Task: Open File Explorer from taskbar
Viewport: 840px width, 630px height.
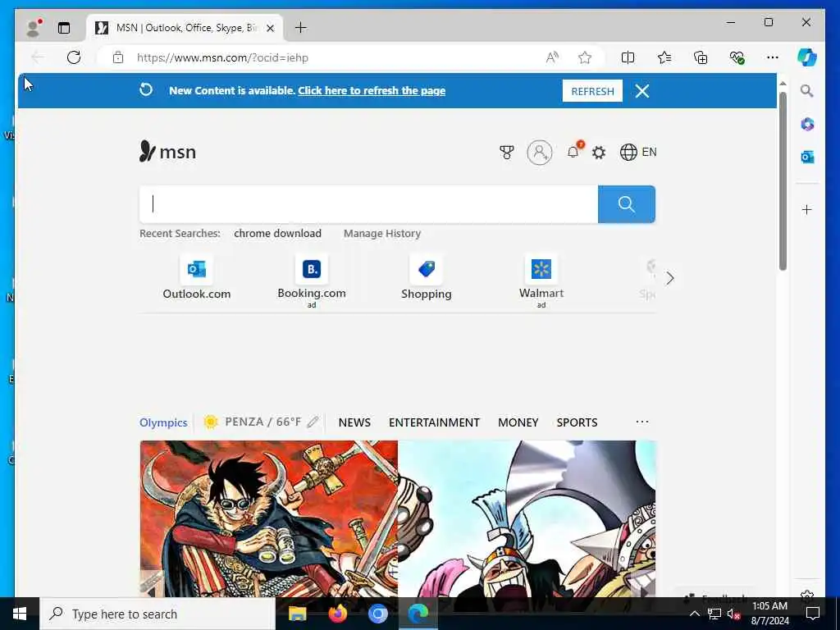Action: coord(297,614)
